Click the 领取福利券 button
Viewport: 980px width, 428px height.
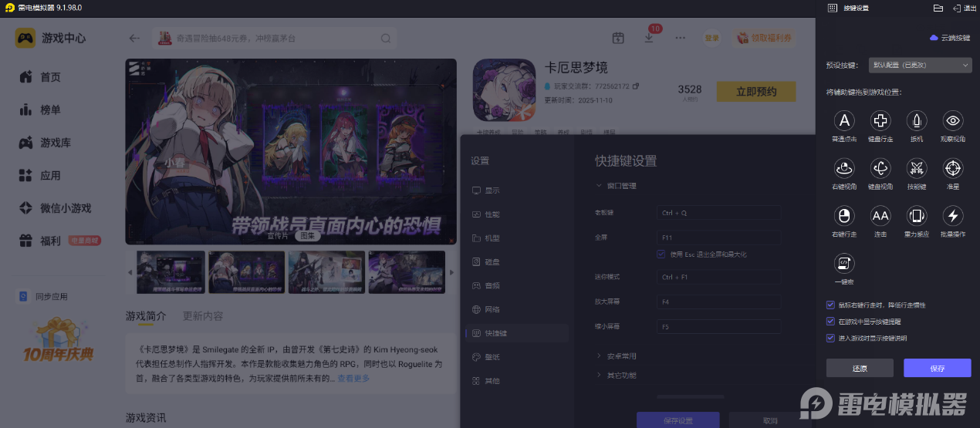[764, 38]
